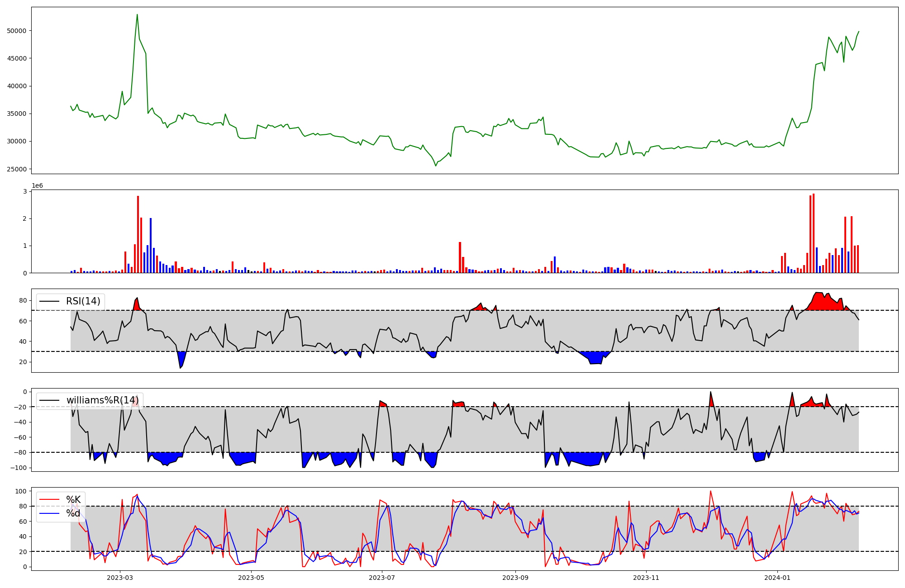Click the black RSI legend line sample
905x588 pixels.
(x=49, y=301)
